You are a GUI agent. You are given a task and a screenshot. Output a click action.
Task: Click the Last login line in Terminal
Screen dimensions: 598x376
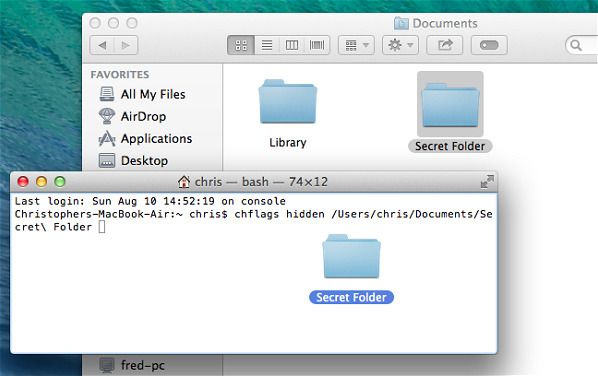(150, 201)
